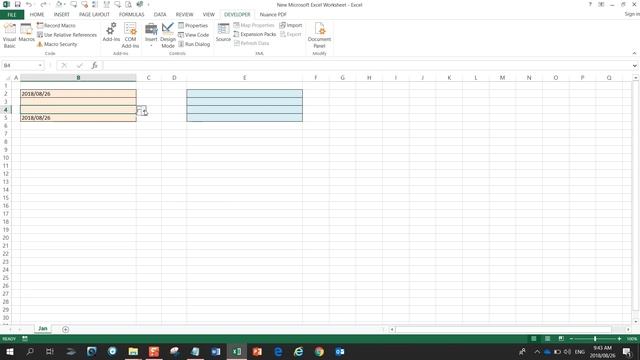Select column B header
The image size is (640, 360).
click(x=78, y=78)
